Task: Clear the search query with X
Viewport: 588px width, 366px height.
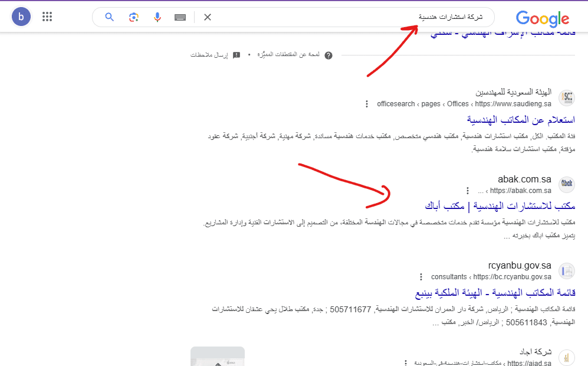Action: 208,17
